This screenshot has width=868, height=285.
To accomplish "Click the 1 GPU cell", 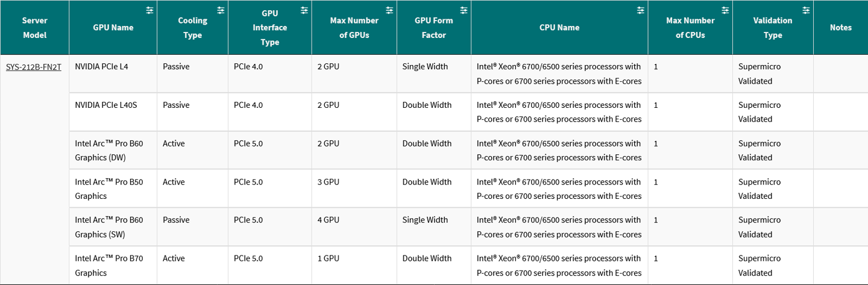I will (328, 258).
